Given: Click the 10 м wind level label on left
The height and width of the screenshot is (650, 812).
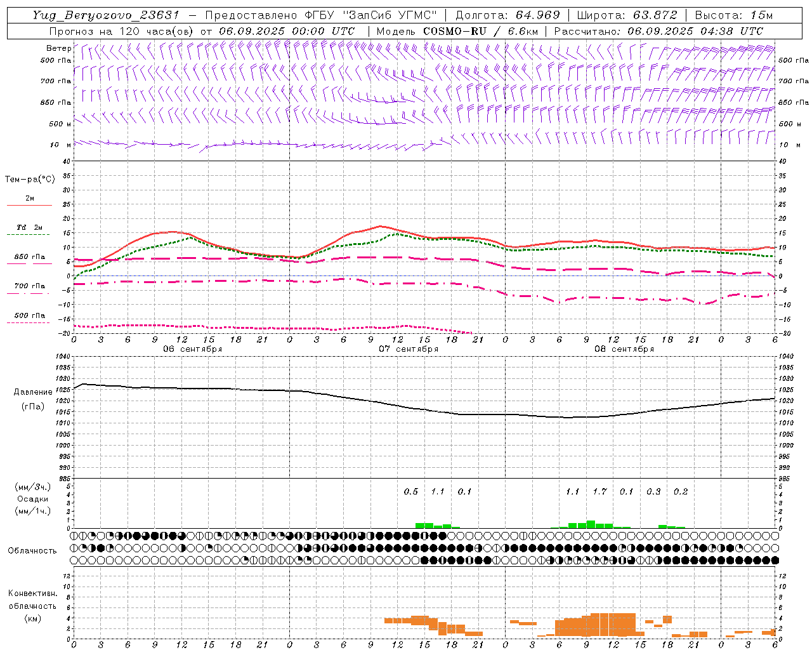Looking at the screenshot, I should pyautogui.click(x=60, y=145).
